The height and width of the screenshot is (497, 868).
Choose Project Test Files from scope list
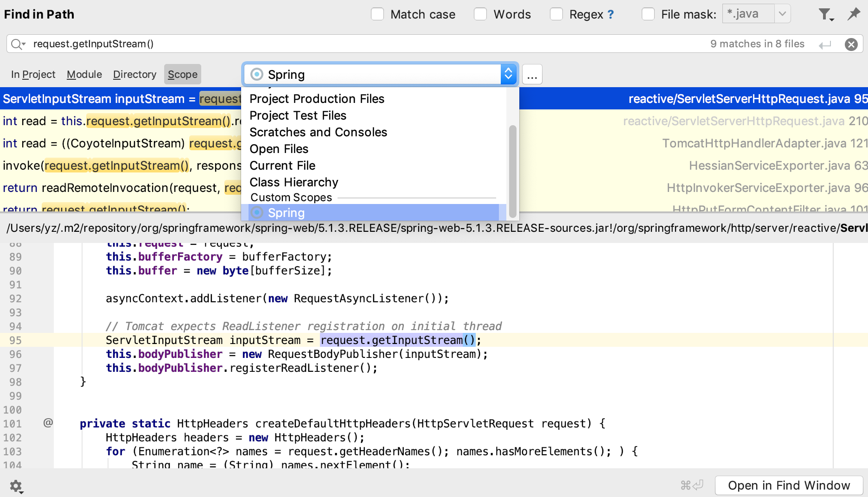(298, 115)
